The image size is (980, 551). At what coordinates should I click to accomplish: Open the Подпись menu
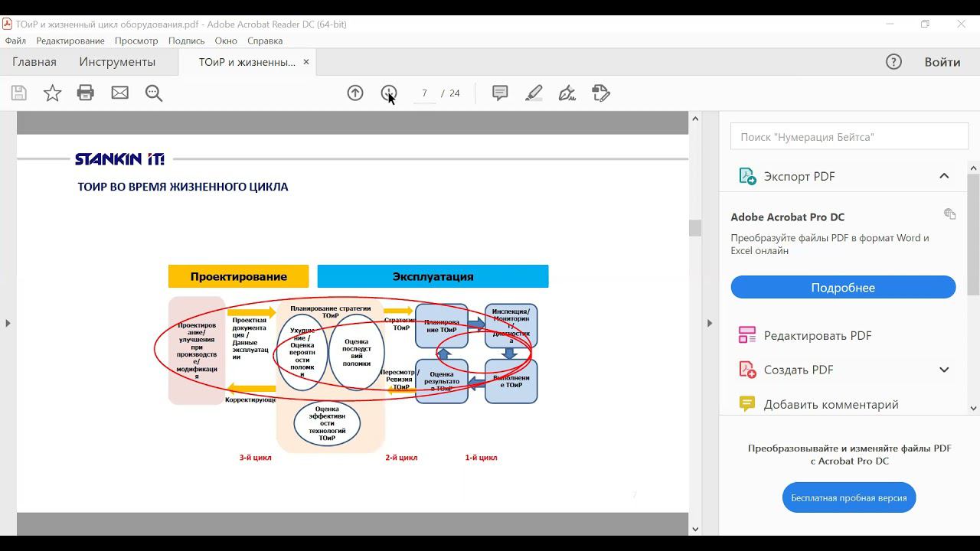187,41
